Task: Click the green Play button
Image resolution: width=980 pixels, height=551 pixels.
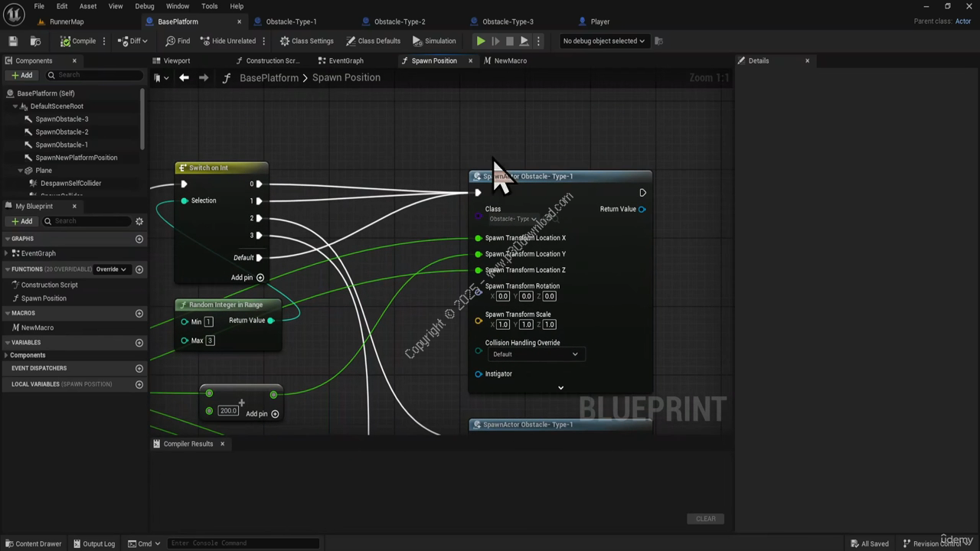Action: pos(481,41)
